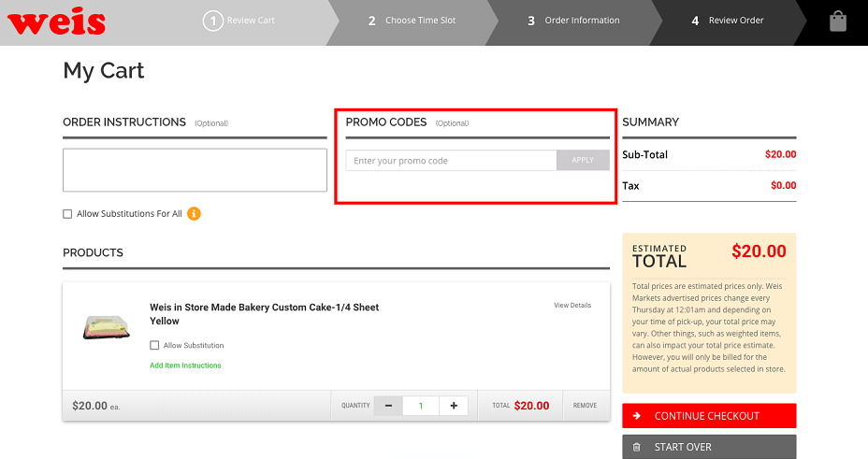Increase quantity with the plus button
Viewport: 868px width, 459px height.
click(x=454, y=406)
